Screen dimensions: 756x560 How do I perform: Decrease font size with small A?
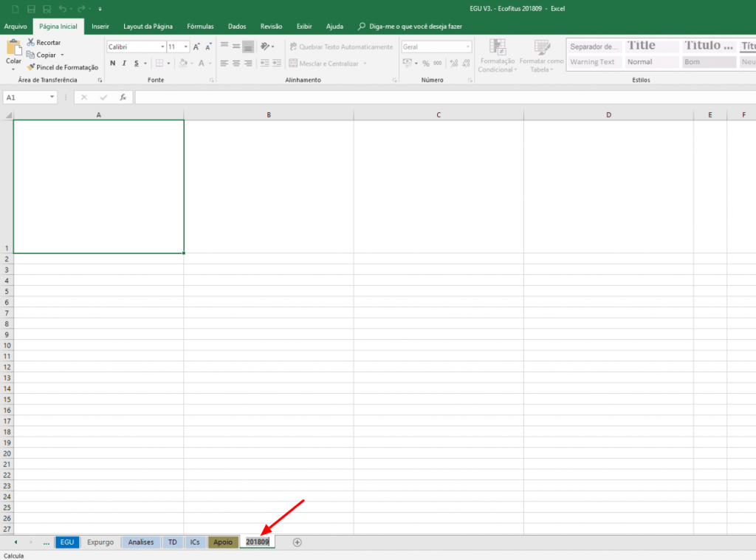[208, 47]
